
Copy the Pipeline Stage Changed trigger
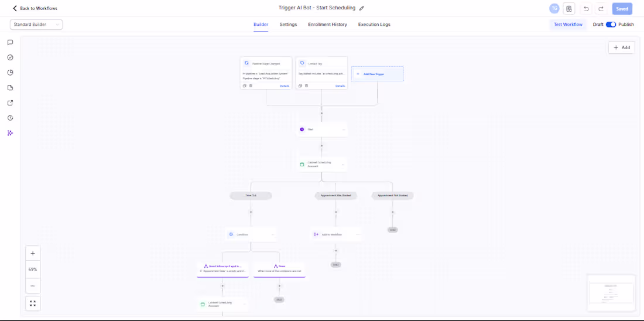[x=244, y=86]
